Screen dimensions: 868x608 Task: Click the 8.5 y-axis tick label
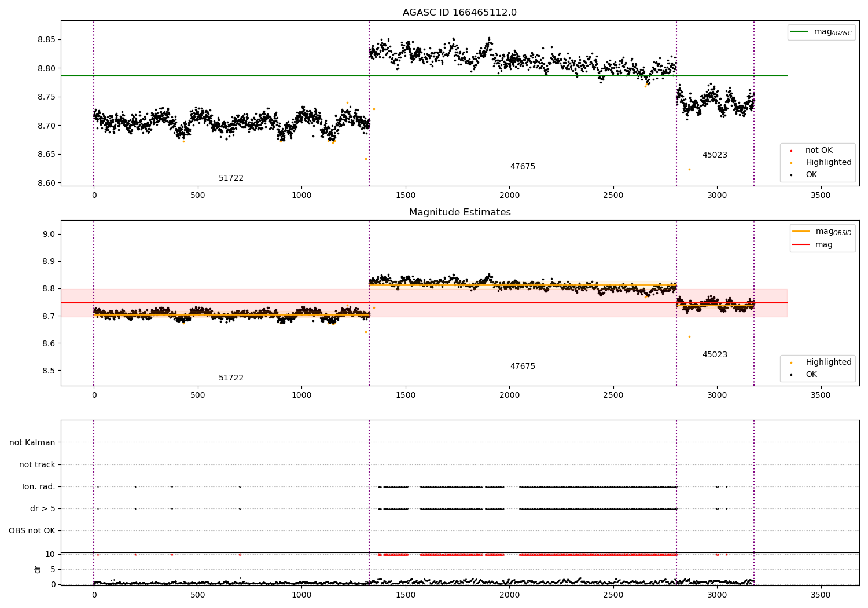pos(49,371)
